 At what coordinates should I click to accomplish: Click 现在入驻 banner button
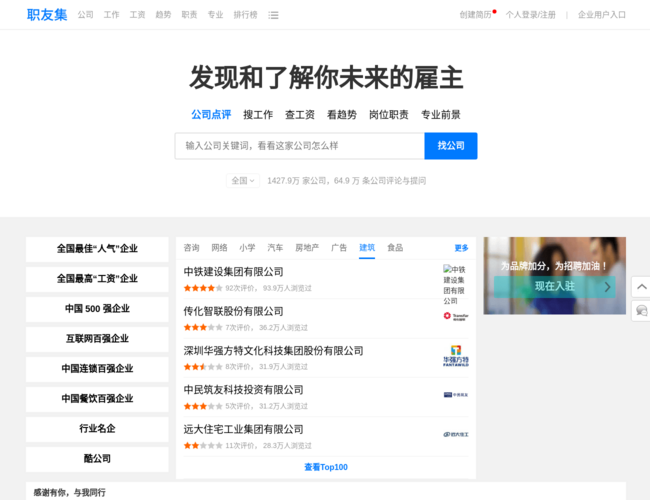(554, 286)
